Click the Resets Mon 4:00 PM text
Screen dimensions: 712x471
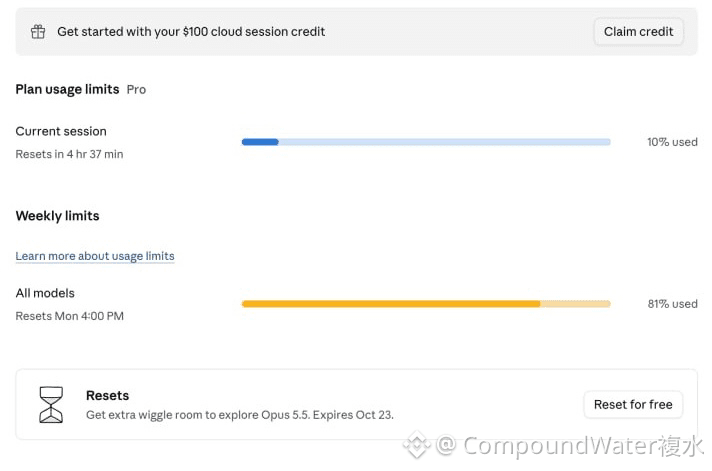click(x=69, y=316)
